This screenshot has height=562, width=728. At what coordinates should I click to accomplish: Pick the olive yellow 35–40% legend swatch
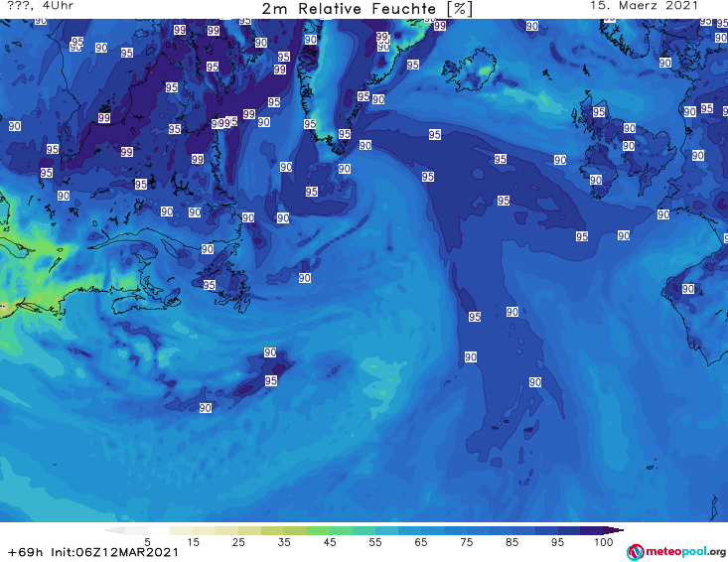296,530
